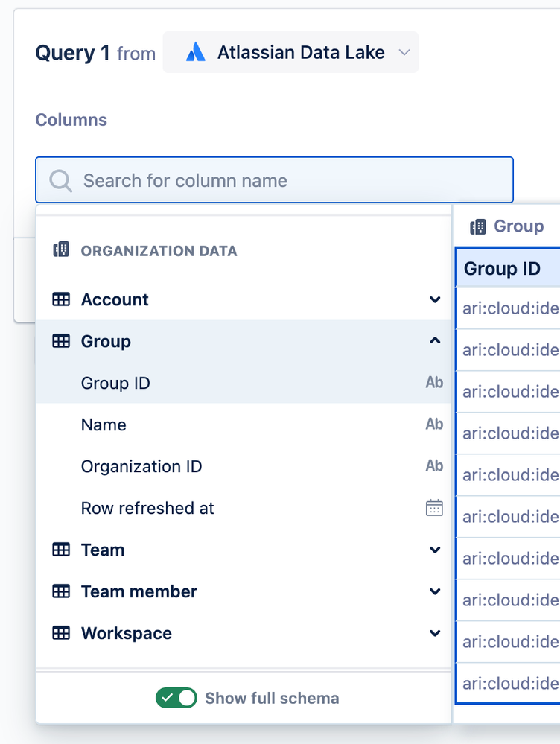
Task: Click the Atlassian logo icon
Action: pos(195,52)
